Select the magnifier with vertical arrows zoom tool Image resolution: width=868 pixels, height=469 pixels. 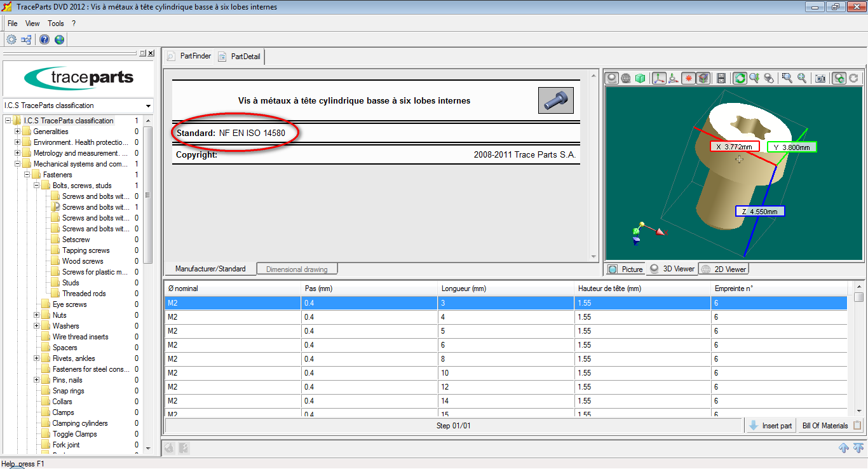[754, 78]
